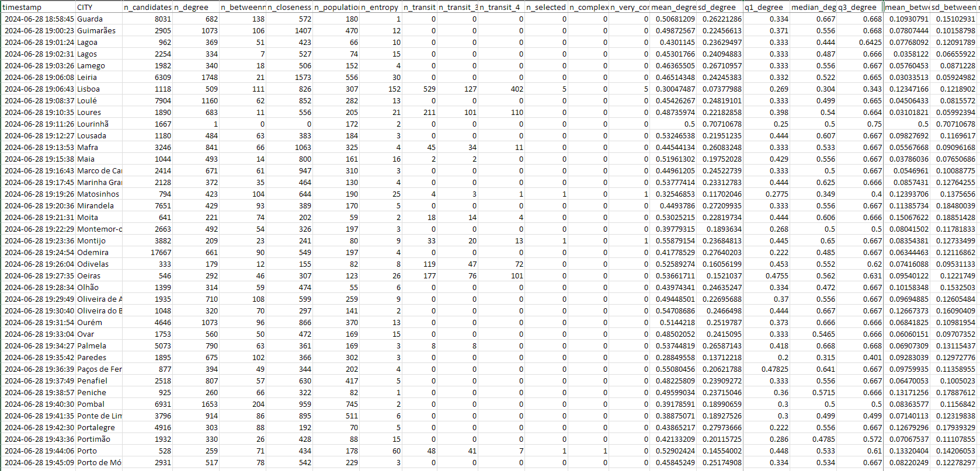
Task: Click the q1_degree header cell
Action: (x=766, y=8)
